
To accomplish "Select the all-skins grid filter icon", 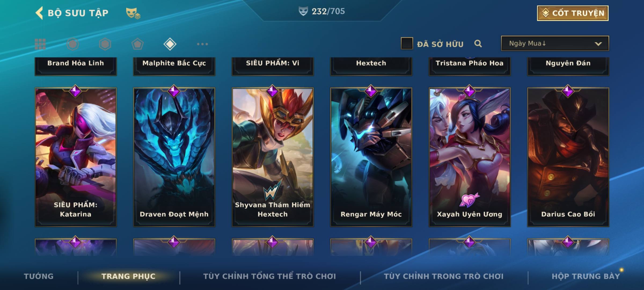I will click(x=40, y=44).
